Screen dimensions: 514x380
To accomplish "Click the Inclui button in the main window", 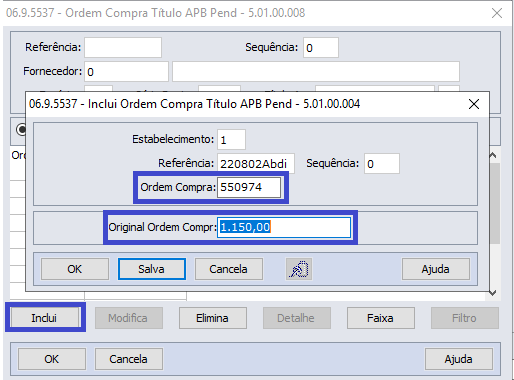I will pyautogui.click(x=45, y=318).
